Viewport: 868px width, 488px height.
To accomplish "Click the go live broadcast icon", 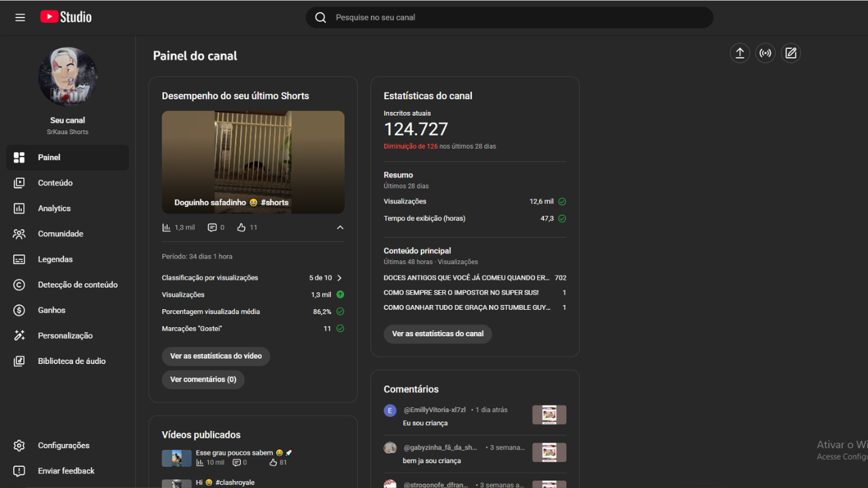I will [x=765, y=54].
